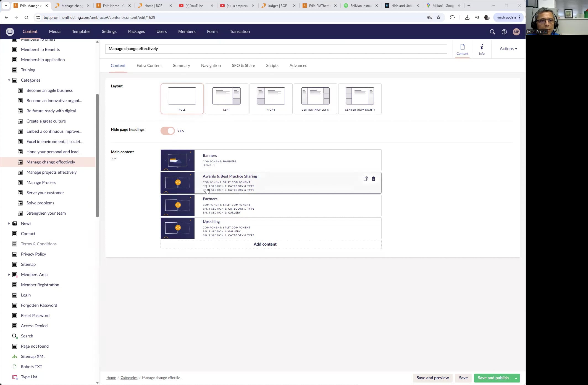Delete the Awards & Best Practice Sharing block
Viewport: 588px width, 385px height.
374,179
